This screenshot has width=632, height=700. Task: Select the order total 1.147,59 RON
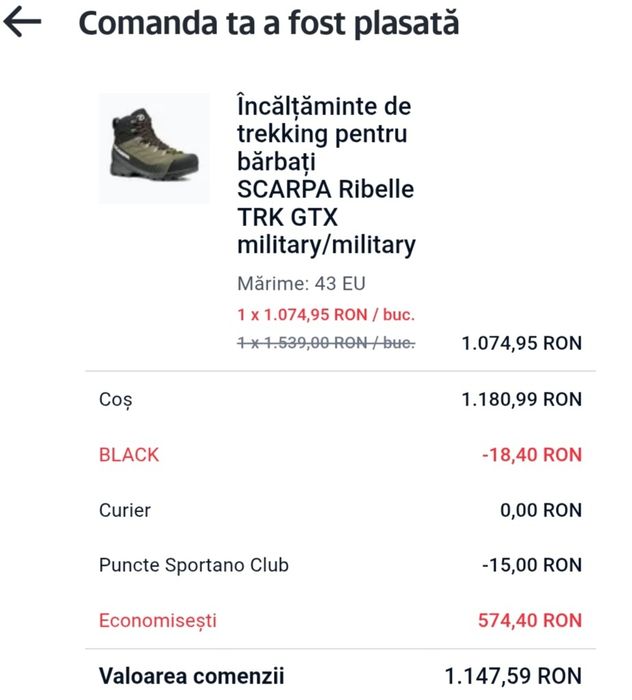tap(513, 676)
